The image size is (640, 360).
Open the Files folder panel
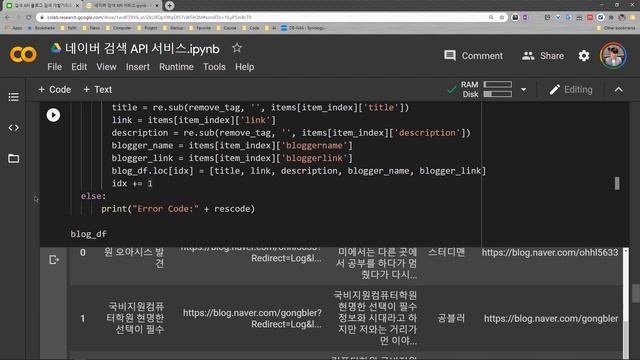point(13,158)
